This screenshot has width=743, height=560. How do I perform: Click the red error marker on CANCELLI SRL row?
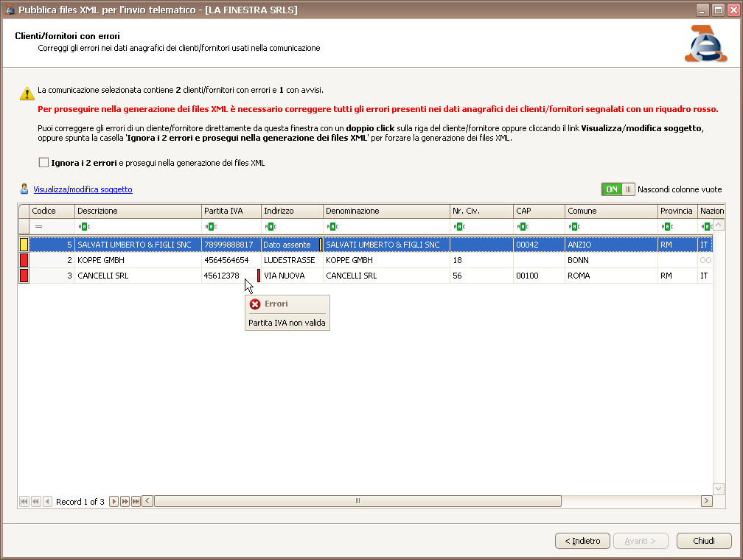[x=24, y=276]
